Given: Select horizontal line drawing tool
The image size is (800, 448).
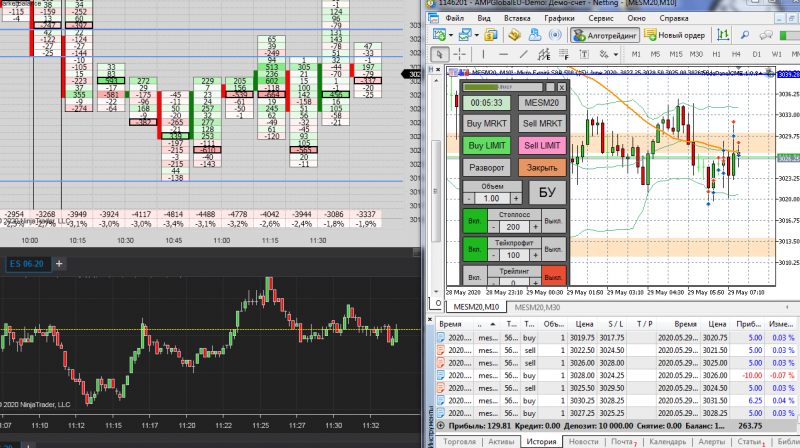Looking at the screenshot, I should click(x=504, y=54).
